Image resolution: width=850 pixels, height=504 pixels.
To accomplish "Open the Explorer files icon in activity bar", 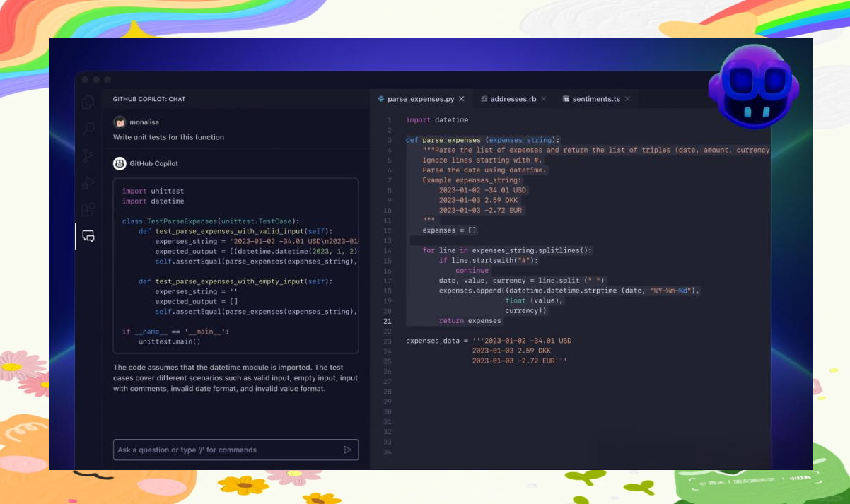I will [88, 102].
